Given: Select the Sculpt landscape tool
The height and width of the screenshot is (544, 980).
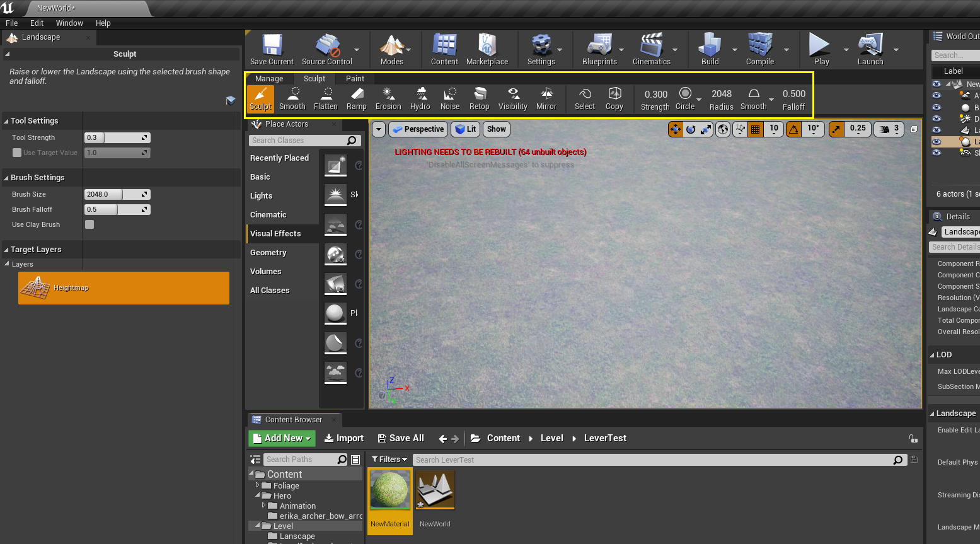Looking at the screenshot, I should (x=260, y=100).
